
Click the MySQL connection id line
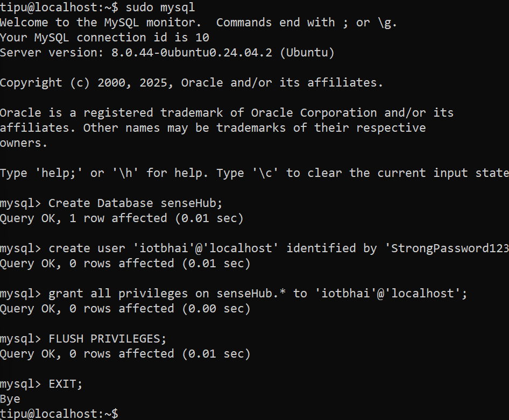click(x=104, y=38)
